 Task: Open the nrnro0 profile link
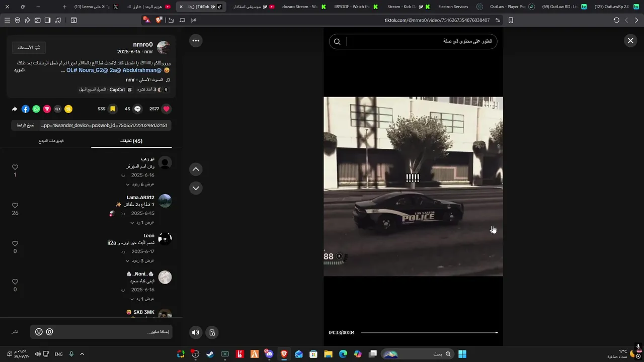(143, 45)
